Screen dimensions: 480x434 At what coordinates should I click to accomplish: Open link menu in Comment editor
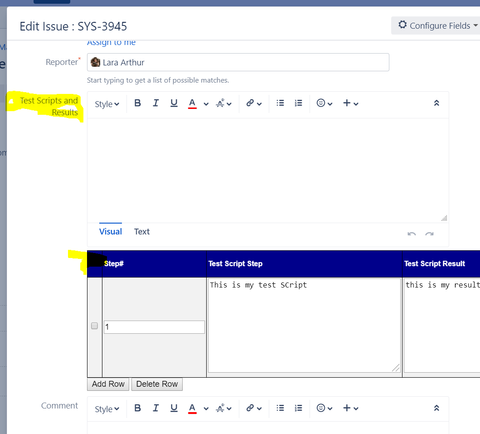point(254,408)
